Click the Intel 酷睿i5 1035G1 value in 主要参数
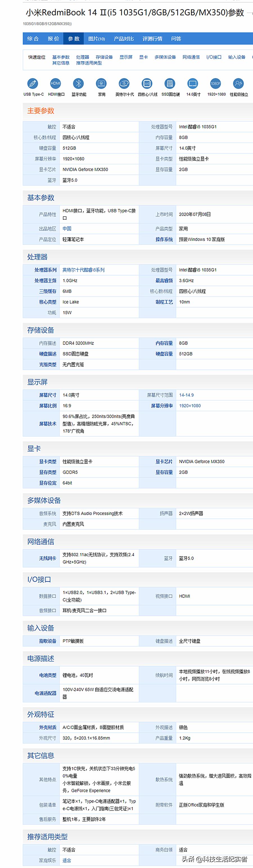253x868 pixels. point(198,127)
